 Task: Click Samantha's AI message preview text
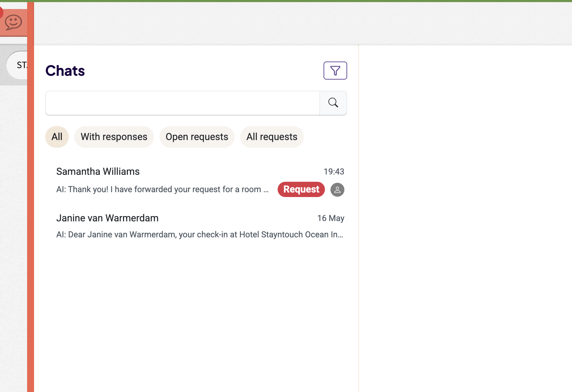pos(162,189)
